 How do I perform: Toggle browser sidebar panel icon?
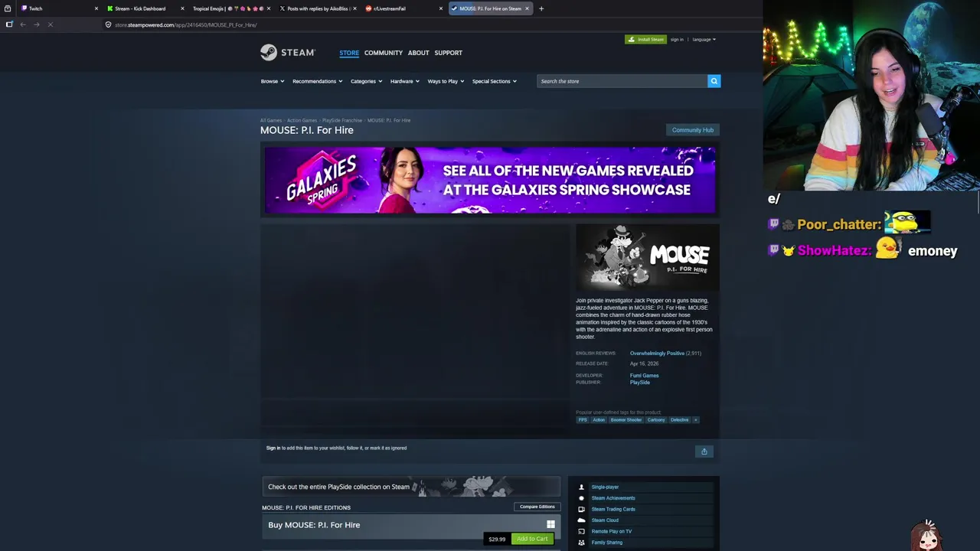pyautogui.click(x=9, y=24)
